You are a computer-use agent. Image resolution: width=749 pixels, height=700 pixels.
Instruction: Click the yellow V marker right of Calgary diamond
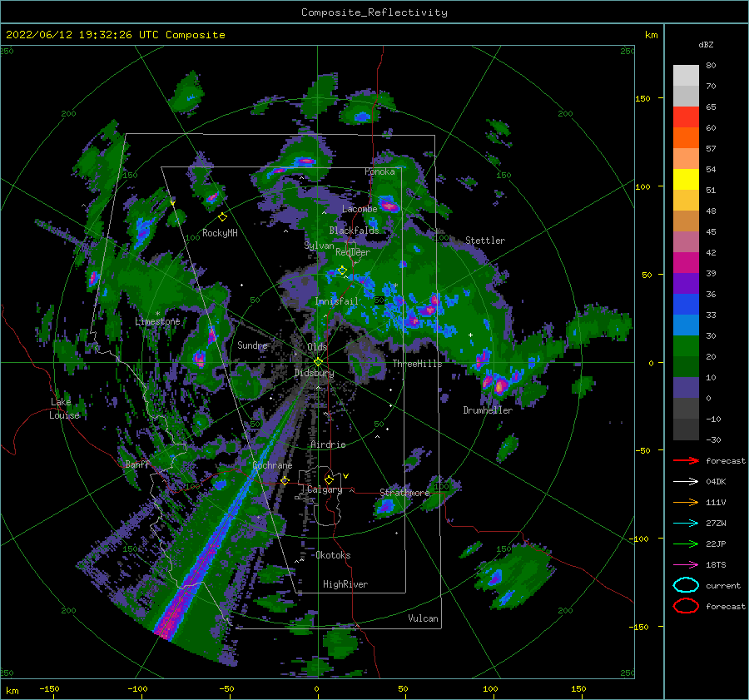[345, 476]
